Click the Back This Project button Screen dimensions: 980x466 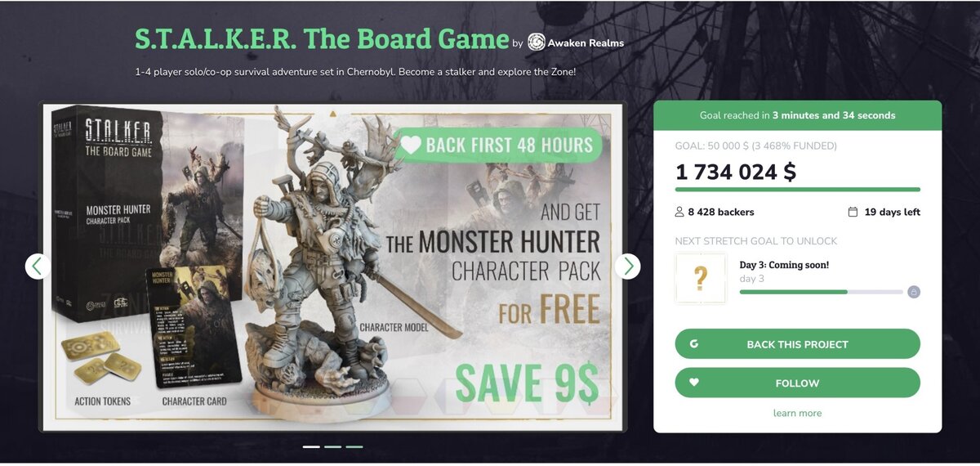797,344
